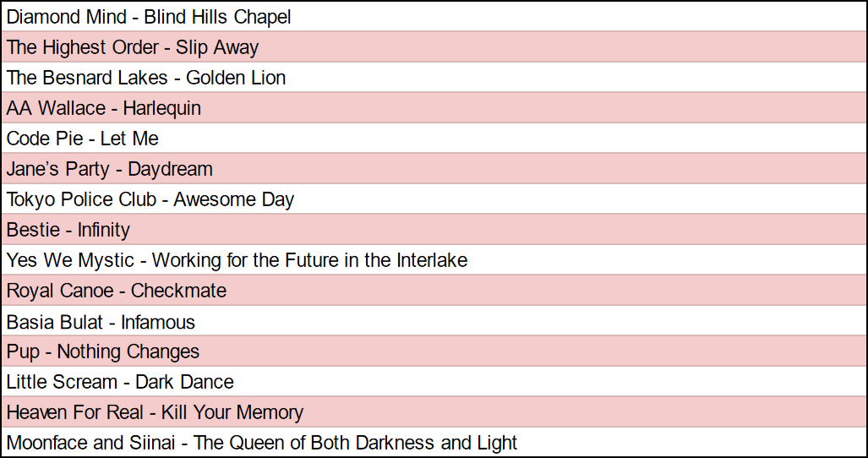Click the artist name 'Tokyo Police Club'
Viewport: 868px width, 458px height.
click(82, 199)
